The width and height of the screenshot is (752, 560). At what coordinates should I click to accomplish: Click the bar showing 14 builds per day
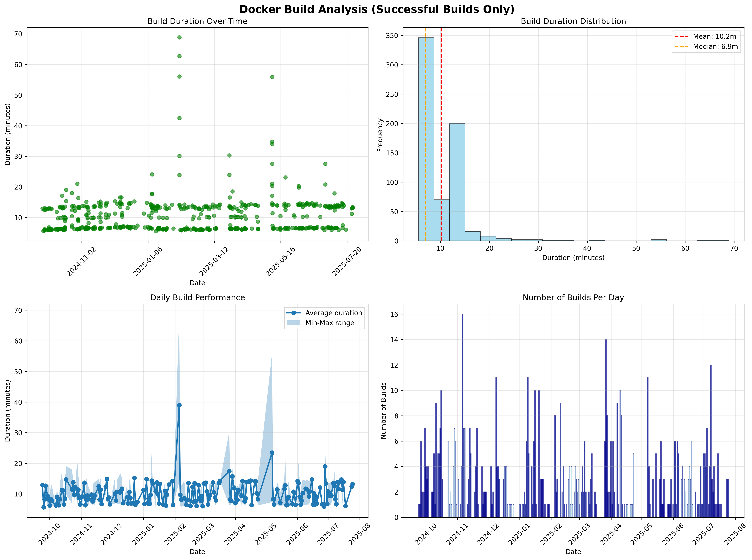click(606, 428)
